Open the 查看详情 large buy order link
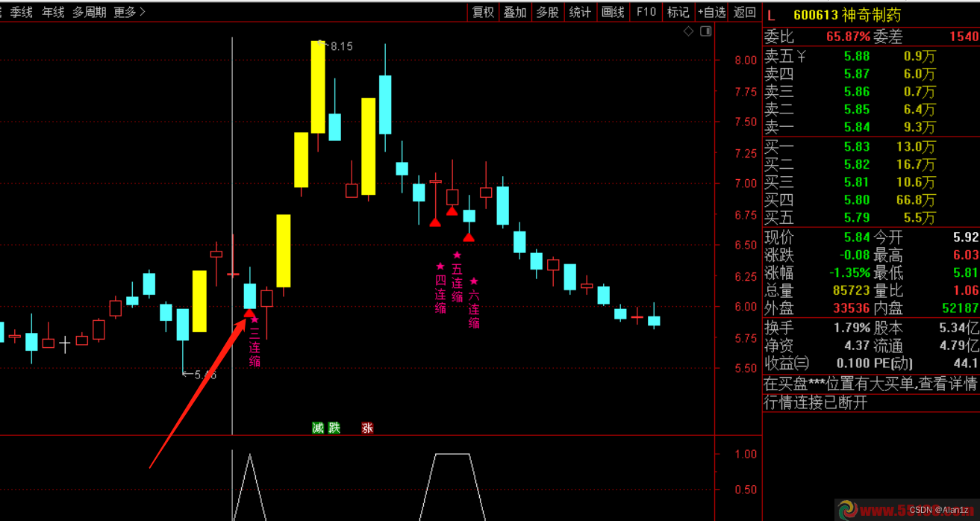Screen dimensions: 980x521 coord(947,384)
